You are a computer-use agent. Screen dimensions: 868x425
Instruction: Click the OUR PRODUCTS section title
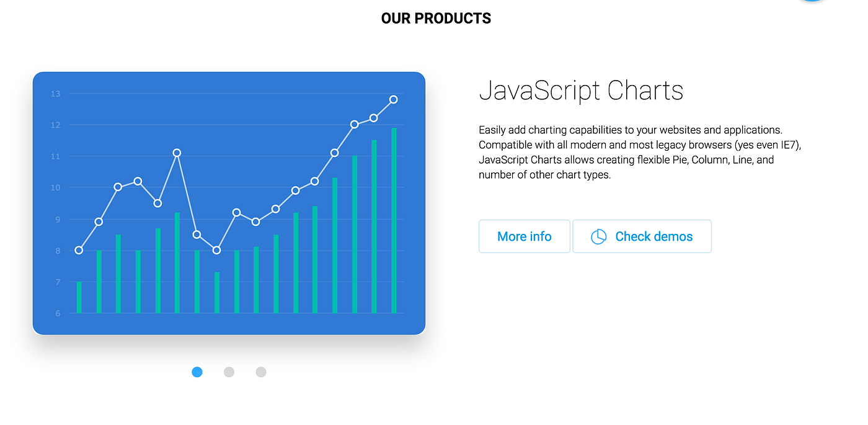(435, 18)
